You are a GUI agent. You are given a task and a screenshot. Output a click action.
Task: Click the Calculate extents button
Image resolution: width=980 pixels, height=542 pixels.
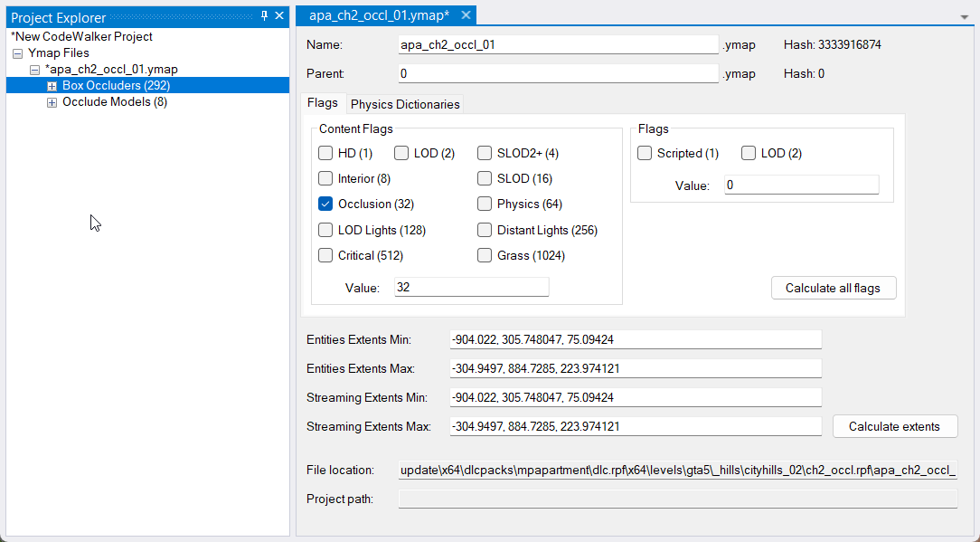pos(894,427)
